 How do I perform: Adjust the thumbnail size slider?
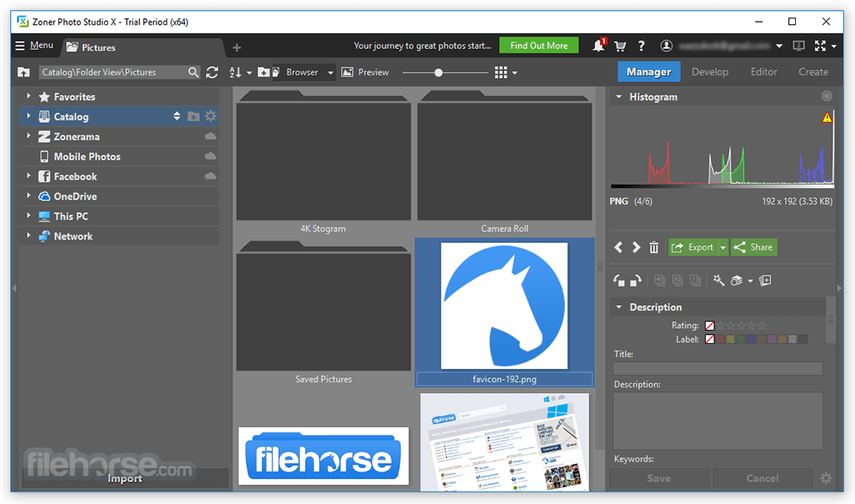click(x=438, y=72)
